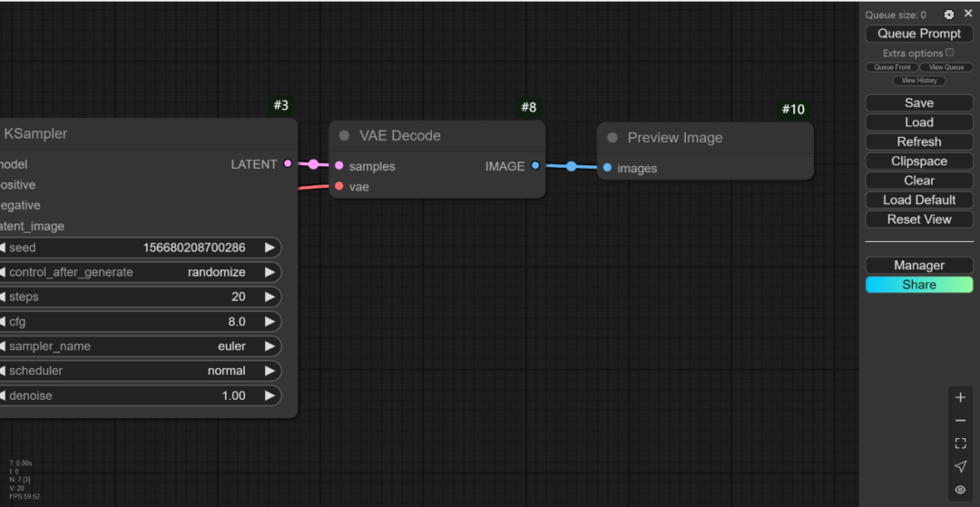The image size is (980, 507).
Task: Click the latent_image input label on KSampler
Action: click(32, 226)
